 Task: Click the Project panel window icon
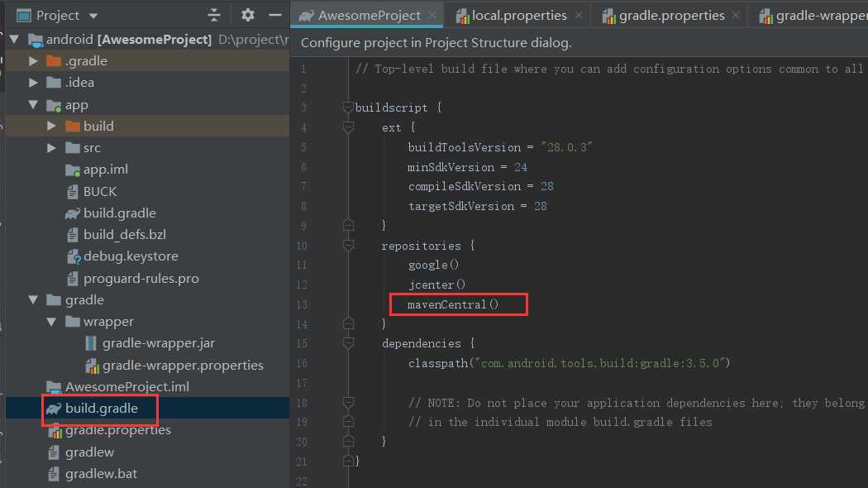click(x=24, y=16)
